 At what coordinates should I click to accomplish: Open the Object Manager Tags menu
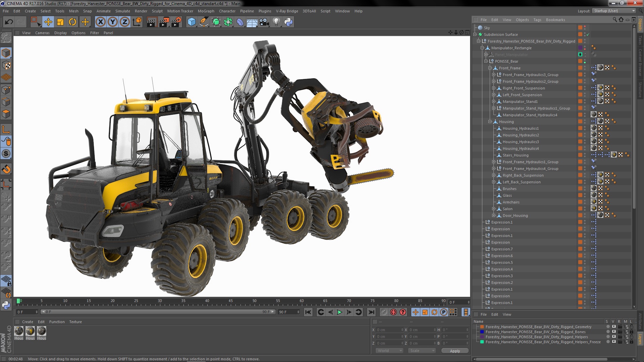pyautogui.click(x=537, y=20)
